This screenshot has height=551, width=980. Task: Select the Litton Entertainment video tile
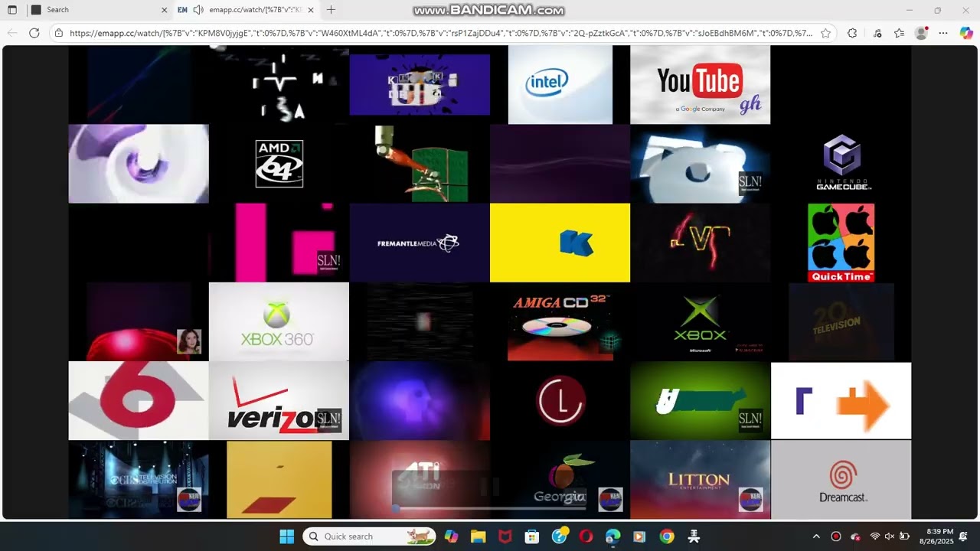tap(700, 480)
